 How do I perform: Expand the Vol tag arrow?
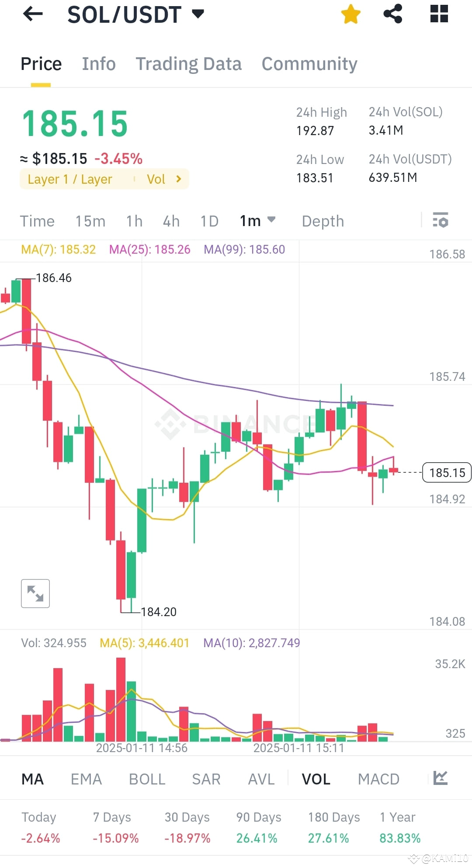coord(177,179)
